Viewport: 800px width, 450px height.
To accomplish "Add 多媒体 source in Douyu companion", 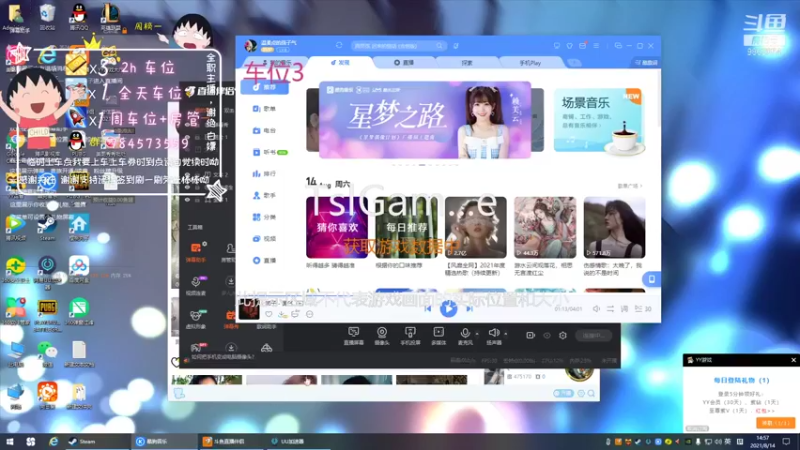I will 438,336.
